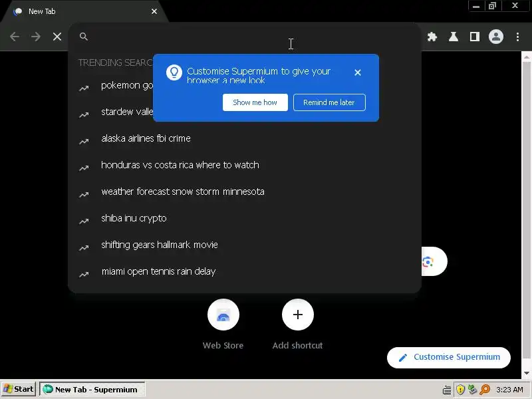Click trend arrow beside alaska airlines
The width and height of the screenshot is (532, 399).
click(x=84, y=142)
